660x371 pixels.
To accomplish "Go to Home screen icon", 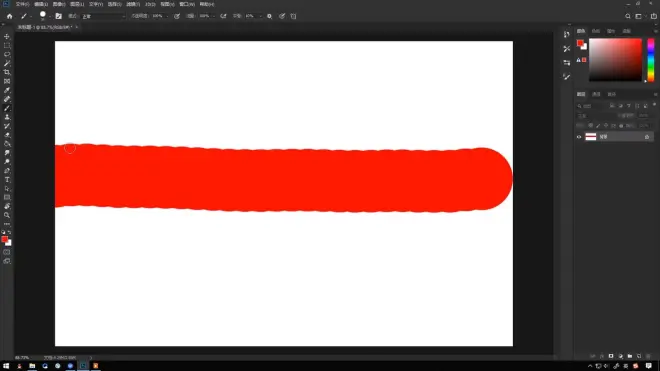I will (x=10, y=16).
